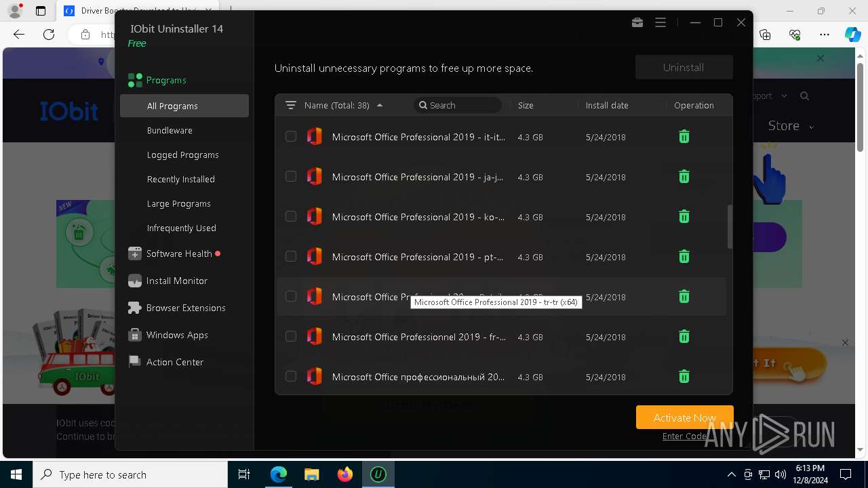Click the trash icon for Office it-it
This screenshot has width=868, height=488.
(x=684, y=137)
